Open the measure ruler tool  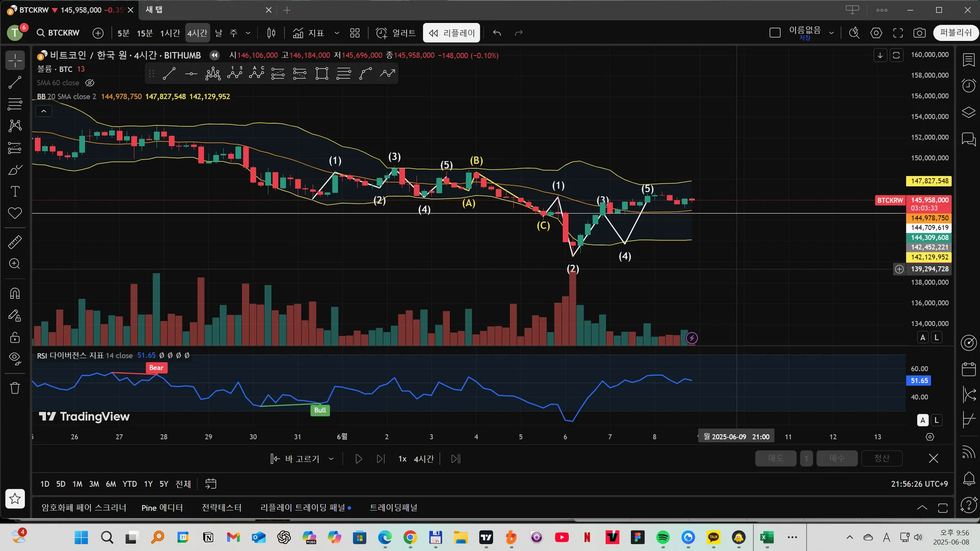(x=15, y=242)
